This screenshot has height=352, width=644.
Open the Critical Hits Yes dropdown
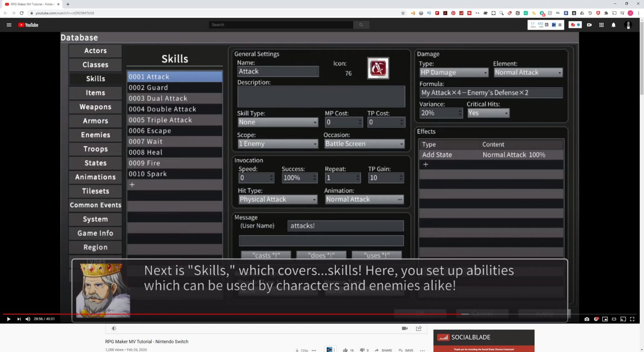click(x=488, y=113)
